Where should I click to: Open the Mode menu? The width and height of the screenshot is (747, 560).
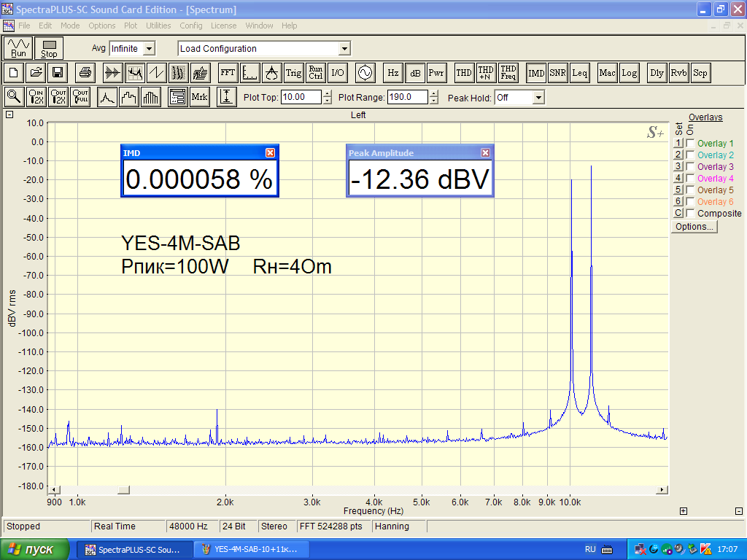point(70,26)
